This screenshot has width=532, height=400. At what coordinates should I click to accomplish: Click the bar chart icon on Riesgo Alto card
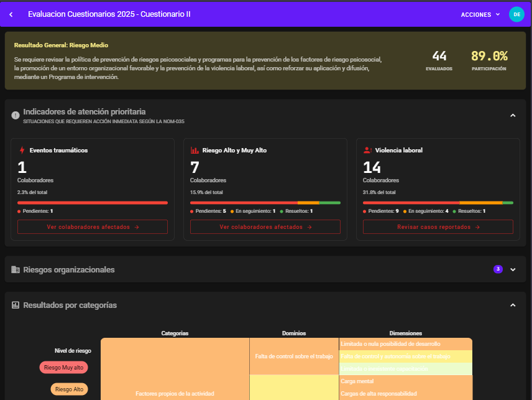(x=193, y=150)
